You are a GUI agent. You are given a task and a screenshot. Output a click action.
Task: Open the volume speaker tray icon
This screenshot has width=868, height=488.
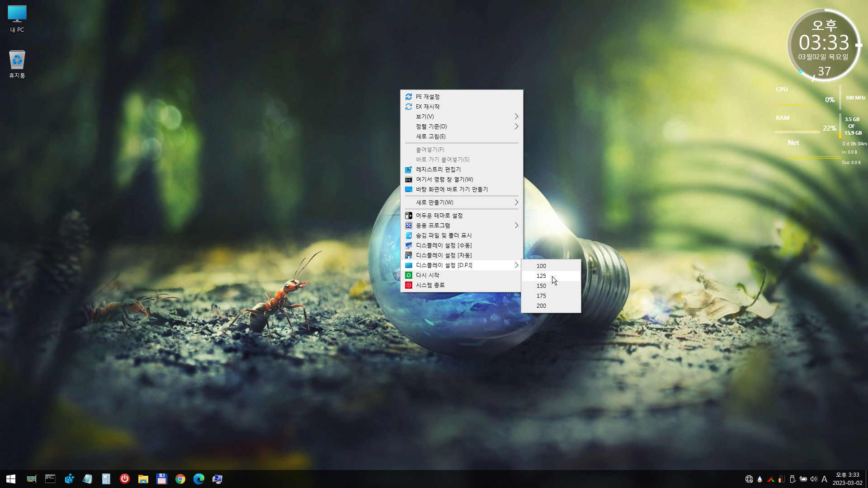[814, 479]
